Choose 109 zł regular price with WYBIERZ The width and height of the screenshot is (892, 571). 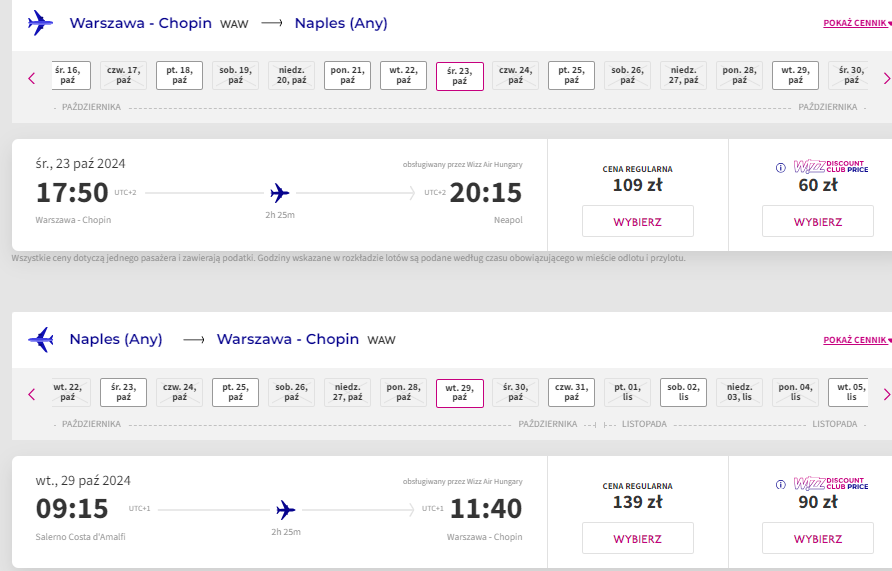pyautogui.click(x=637, y=221)
